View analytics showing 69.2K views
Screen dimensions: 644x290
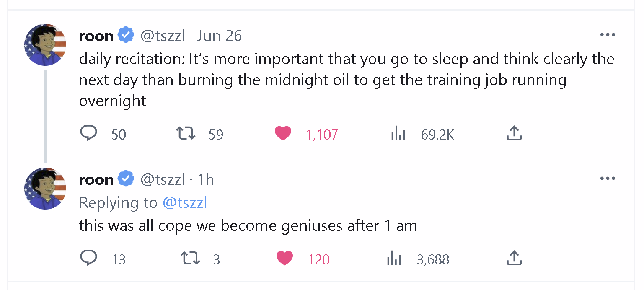pyautogui.click(x=398, y=134)
